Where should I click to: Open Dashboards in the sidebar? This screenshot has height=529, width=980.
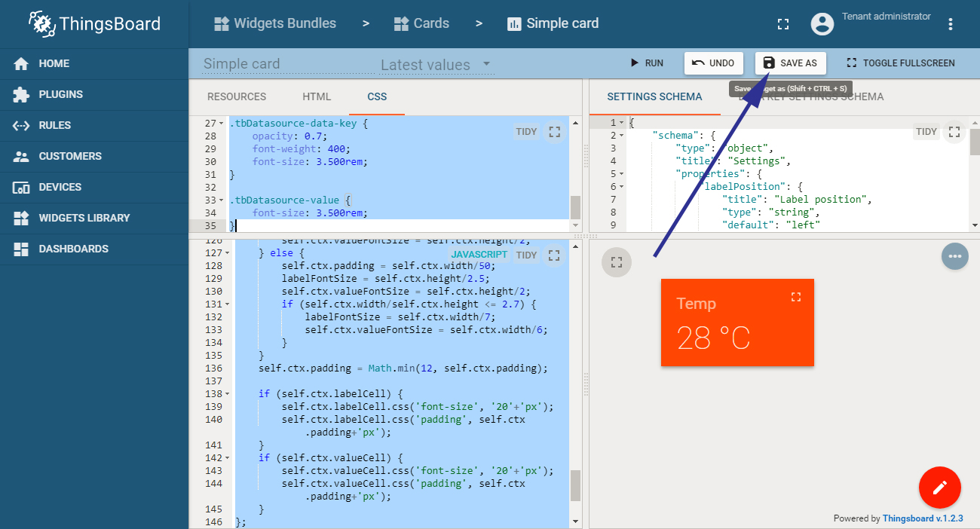click(x=94, y=249)
